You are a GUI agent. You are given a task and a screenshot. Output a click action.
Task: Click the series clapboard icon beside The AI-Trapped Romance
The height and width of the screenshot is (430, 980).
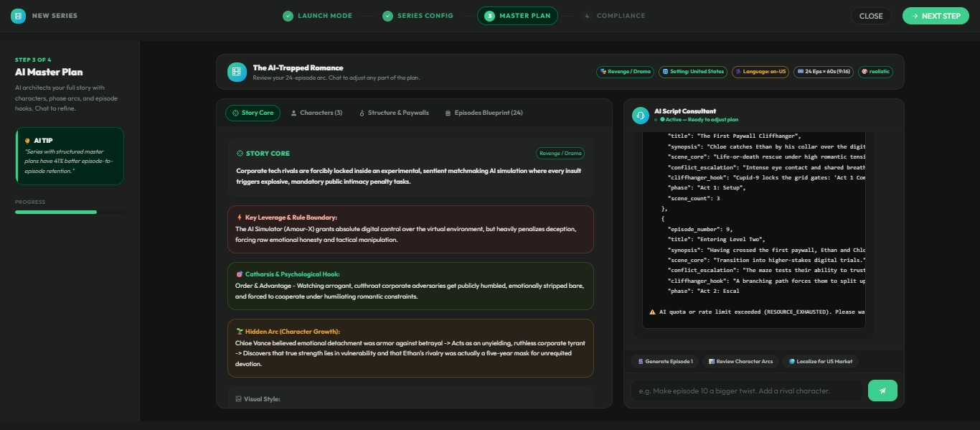[x=237, y=72]
